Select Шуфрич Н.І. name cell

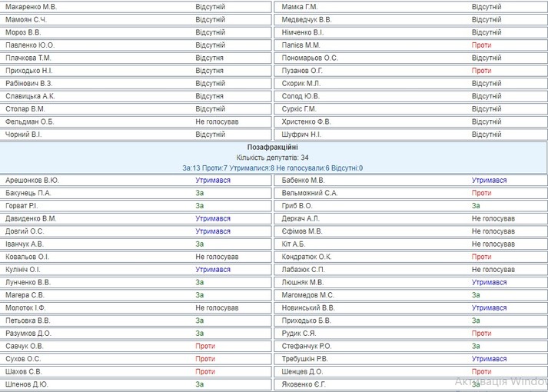(x=302, y=135)
